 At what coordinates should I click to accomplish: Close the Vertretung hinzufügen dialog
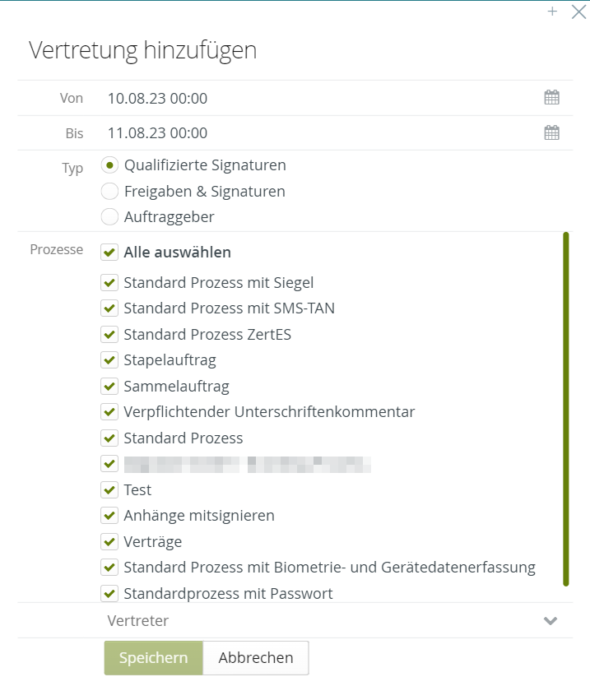click(x=578, y=12)
